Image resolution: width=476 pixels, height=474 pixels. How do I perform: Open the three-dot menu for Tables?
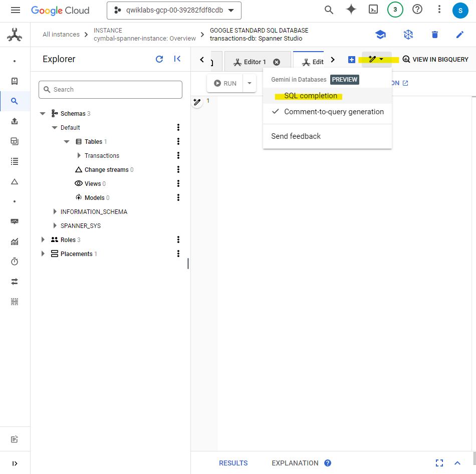pyautogui.click(x=178, y=141)
